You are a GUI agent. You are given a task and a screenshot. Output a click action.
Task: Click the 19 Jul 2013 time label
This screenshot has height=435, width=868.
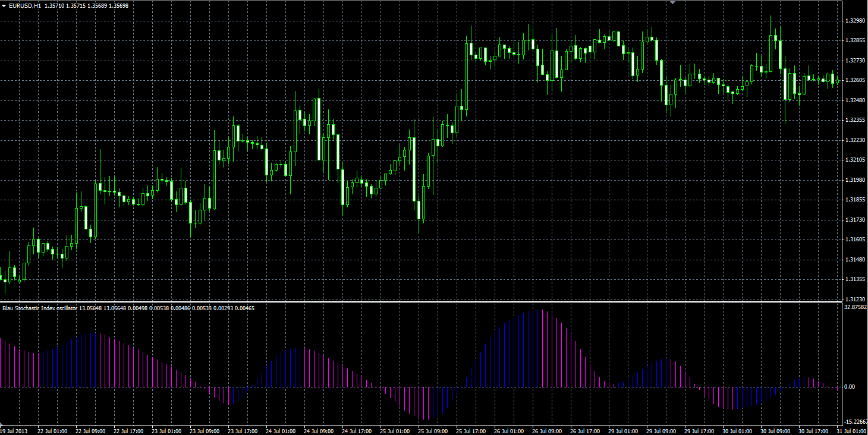coord(14,431)
